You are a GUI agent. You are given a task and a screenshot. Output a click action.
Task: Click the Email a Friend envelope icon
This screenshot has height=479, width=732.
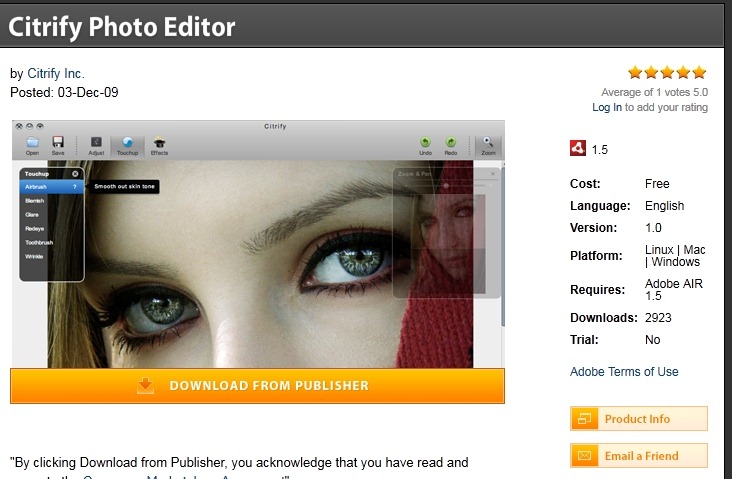584,456
